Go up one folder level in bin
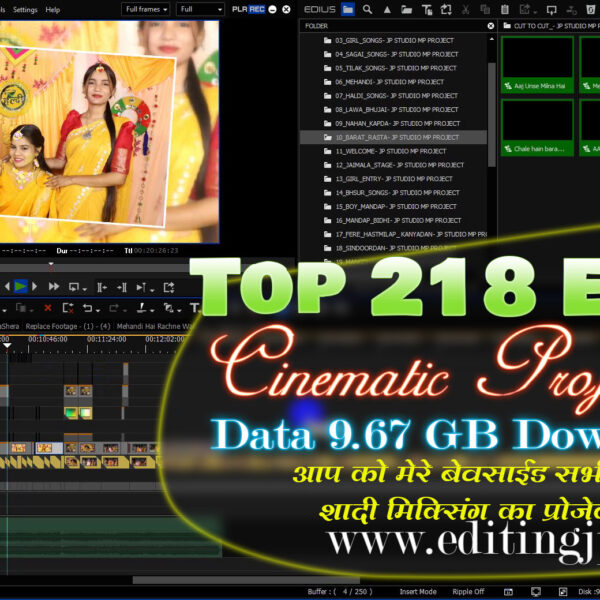600x600 pixels. pos(387,10)
